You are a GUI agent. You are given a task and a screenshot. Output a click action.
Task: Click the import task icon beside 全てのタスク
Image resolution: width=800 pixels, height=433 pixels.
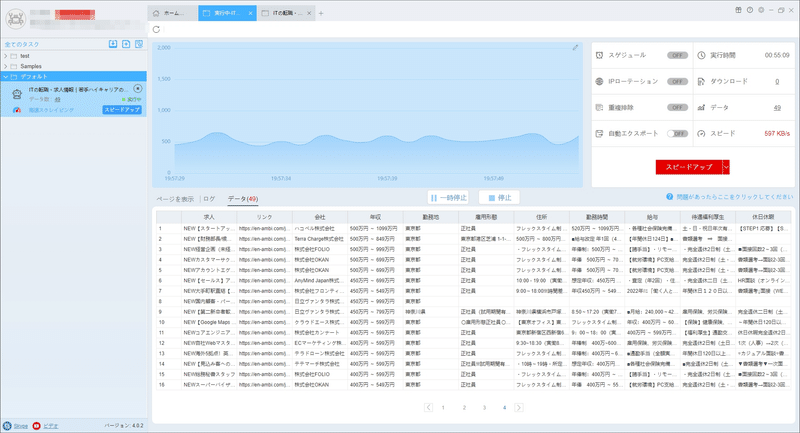[x=113, y=44]
